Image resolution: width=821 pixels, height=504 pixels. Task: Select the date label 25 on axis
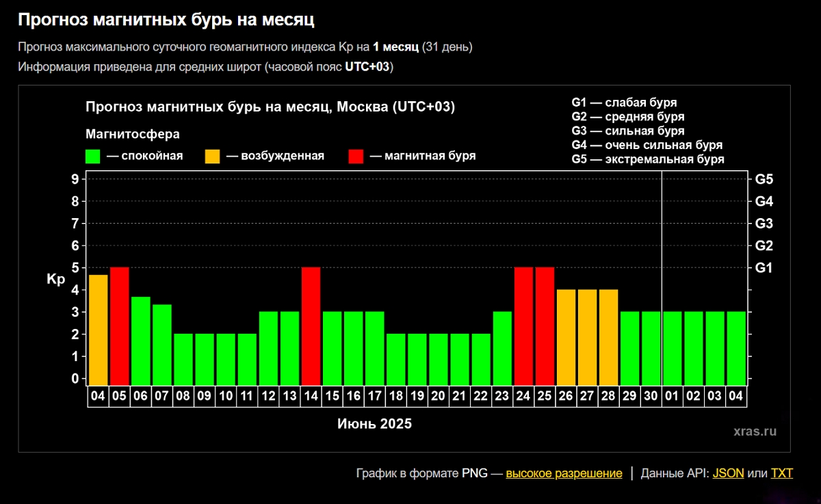pos(545,397)
